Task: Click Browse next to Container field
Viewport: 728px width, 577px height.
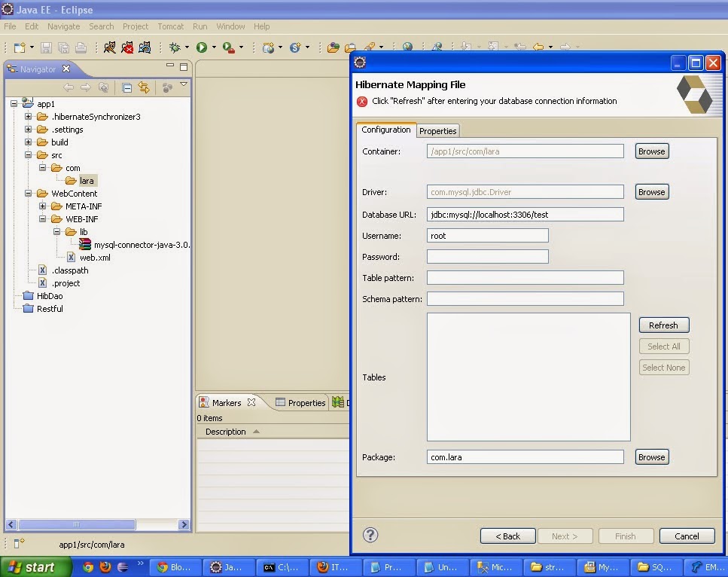Action: (651, 151)
